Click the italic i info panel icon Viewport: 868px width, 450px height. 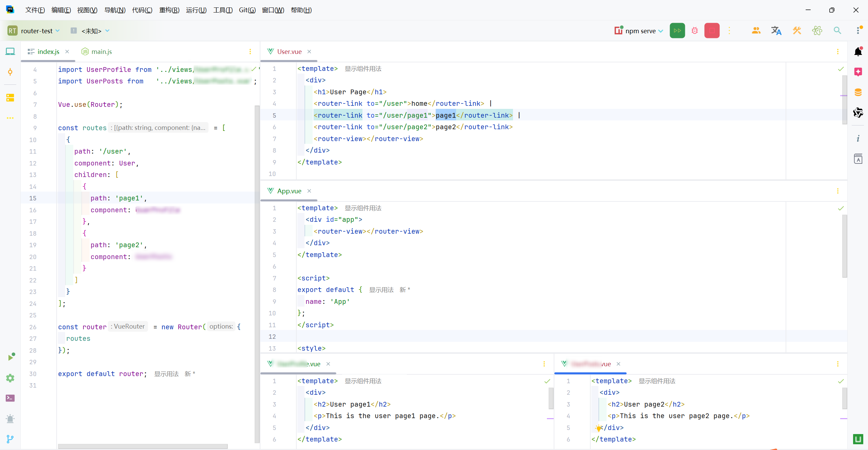tap(858, 138)
